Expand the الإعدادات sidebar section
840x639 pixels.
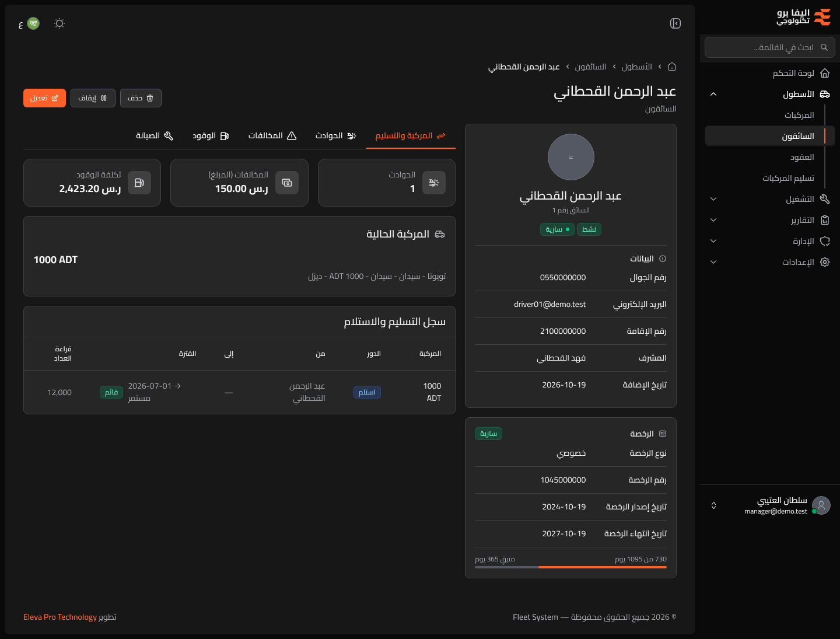pos(713,262)
